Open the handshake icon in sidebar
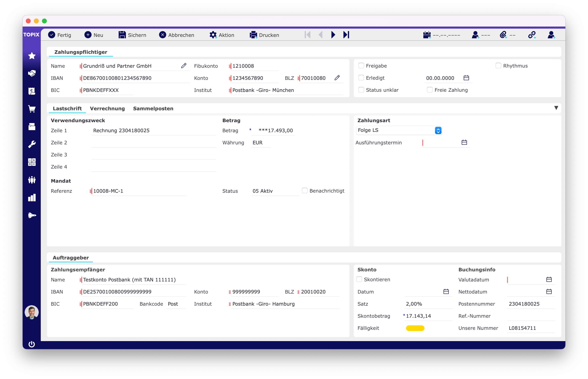588x379 pixels. click(x=32, y=73)
